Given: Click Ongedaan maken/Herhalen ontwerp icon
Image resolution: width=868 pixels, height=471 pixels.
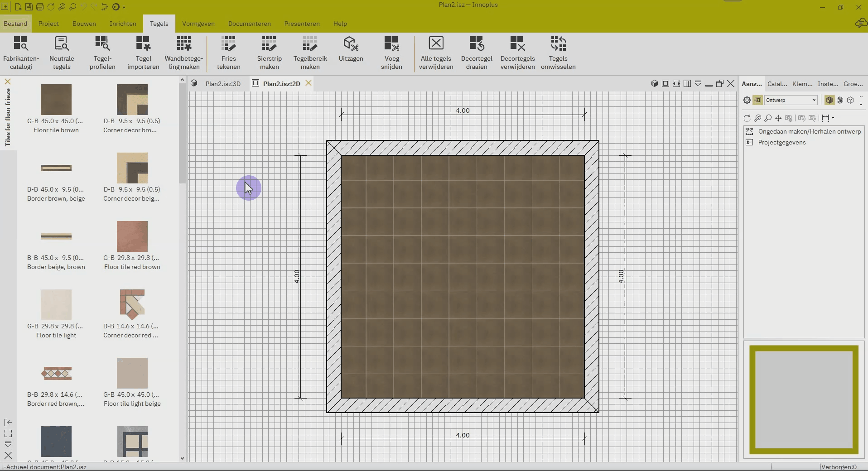Looking at the screenshot, I should coord(749,131).
